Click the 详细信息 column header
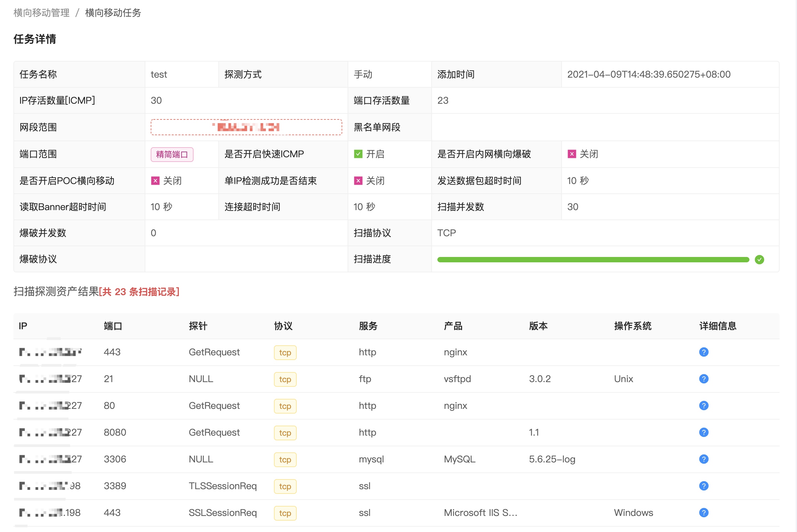 [718, 326]
